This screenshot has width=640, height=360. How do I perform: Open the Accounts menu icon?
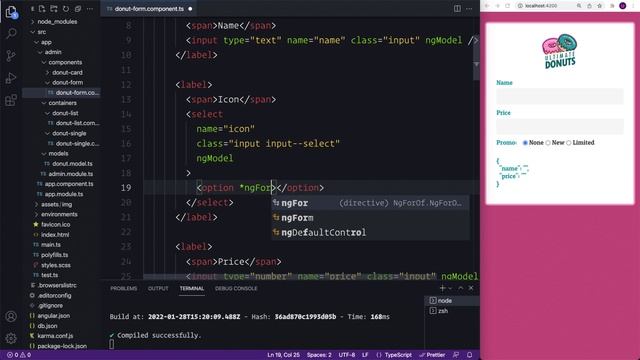coord(11,316)
